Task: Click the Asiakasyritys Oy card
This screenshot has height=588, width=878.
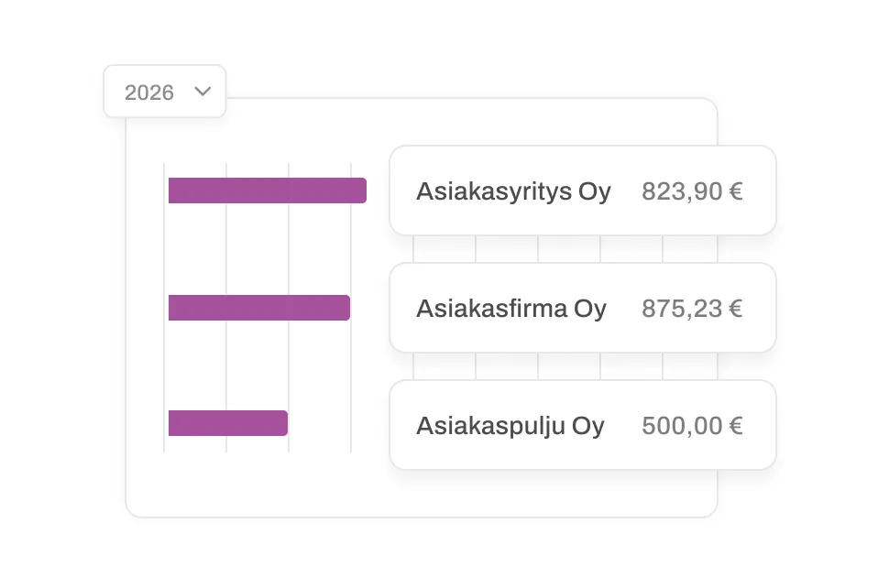Action: point(583,191)
